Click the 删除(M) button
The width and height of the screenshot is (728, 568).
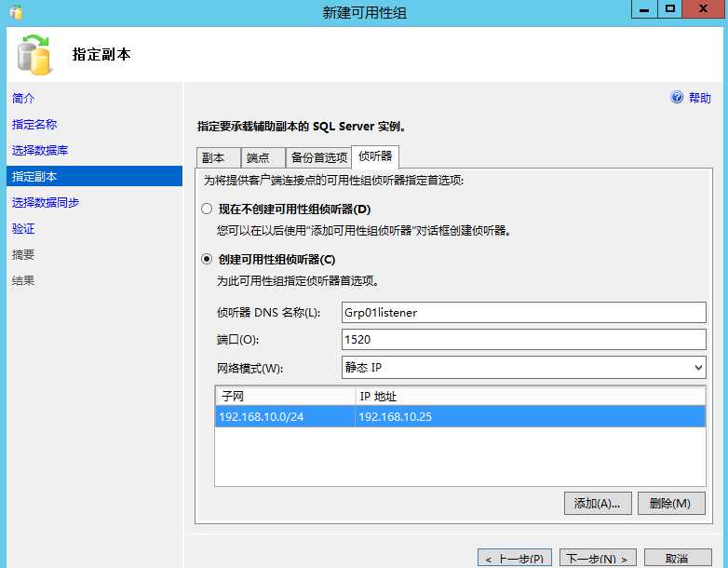[671, 504]
